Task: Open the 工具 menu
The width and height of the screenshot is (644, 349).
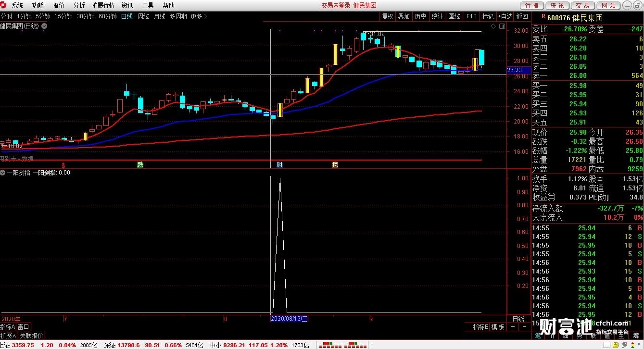Action: tap(148, 5)
